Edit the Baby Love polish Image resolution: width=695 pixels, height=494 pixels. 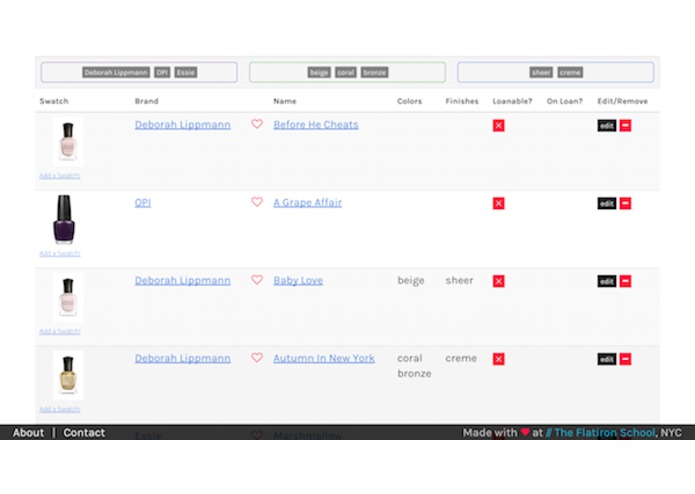(607, 281)
